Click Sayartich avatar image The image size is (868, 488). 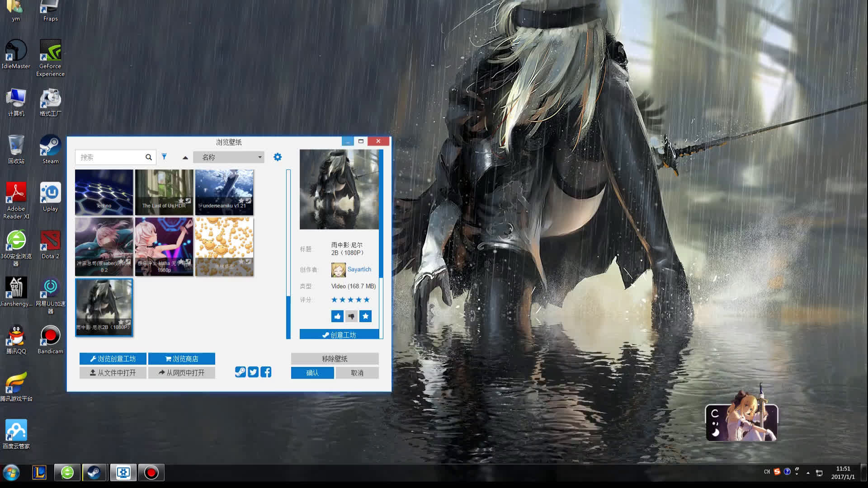[x=338, y=270]
